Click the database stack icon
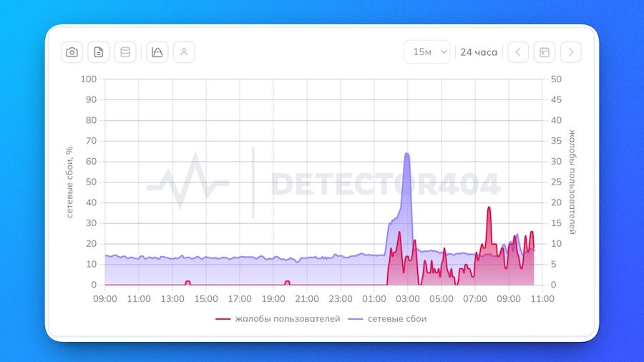This screenshot has height=362, width=644. tap(125, 52)
